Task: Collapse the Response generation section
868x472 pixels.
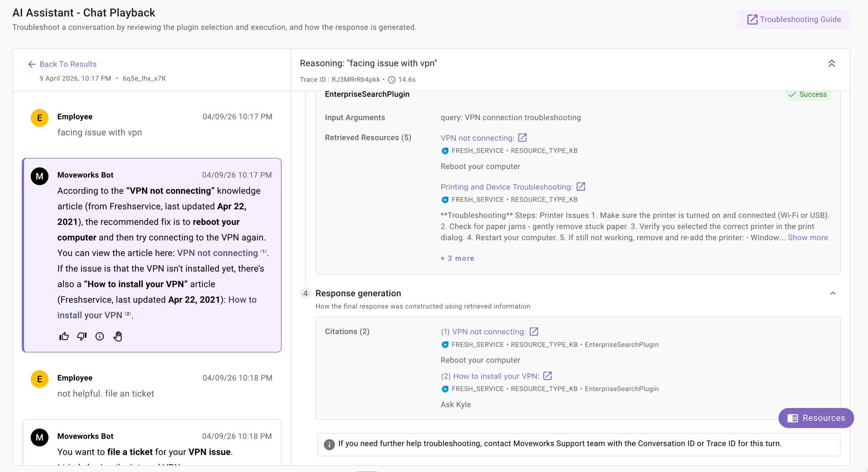Action: [833, 293]
